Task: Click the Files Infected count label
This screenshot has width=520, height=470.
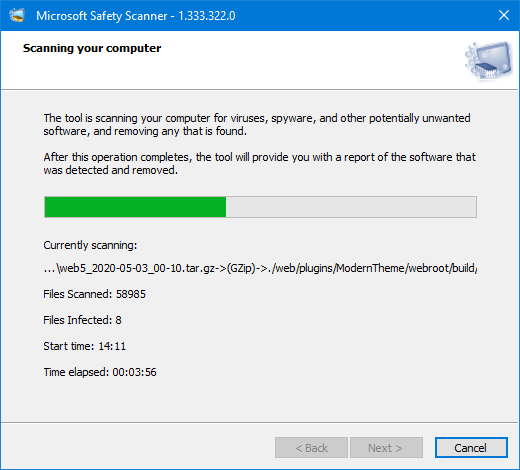Action: click(x=82, y=320)
